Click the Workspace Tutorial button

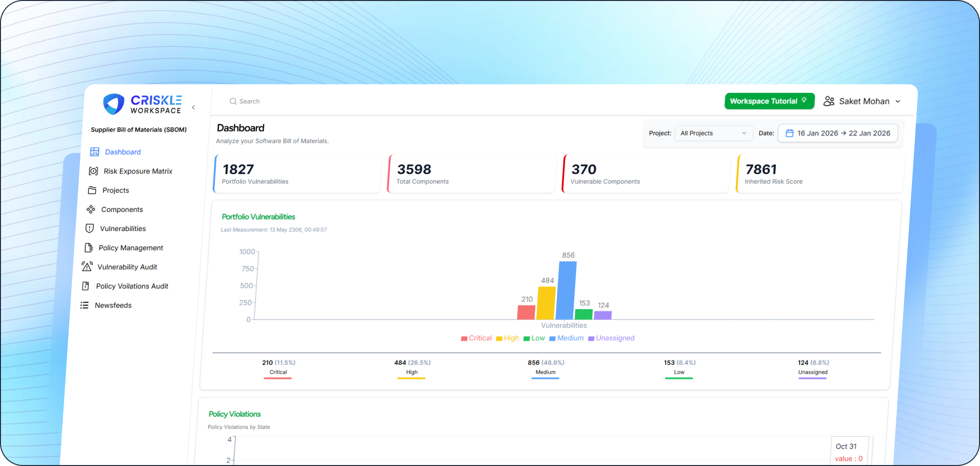[769, 101]
